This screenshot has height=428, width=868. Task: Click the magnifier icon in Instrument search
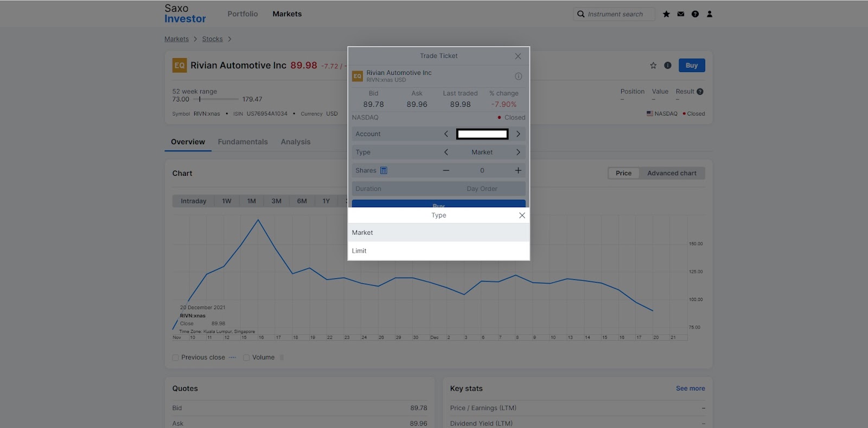click(581, 14)
